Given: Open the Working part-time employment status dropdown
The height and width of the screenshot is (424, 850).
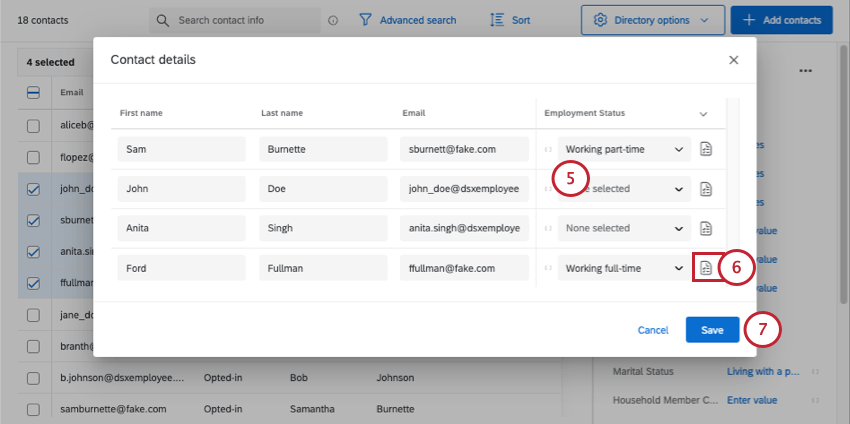Looking at the screenshot, I should pos(624,149).
